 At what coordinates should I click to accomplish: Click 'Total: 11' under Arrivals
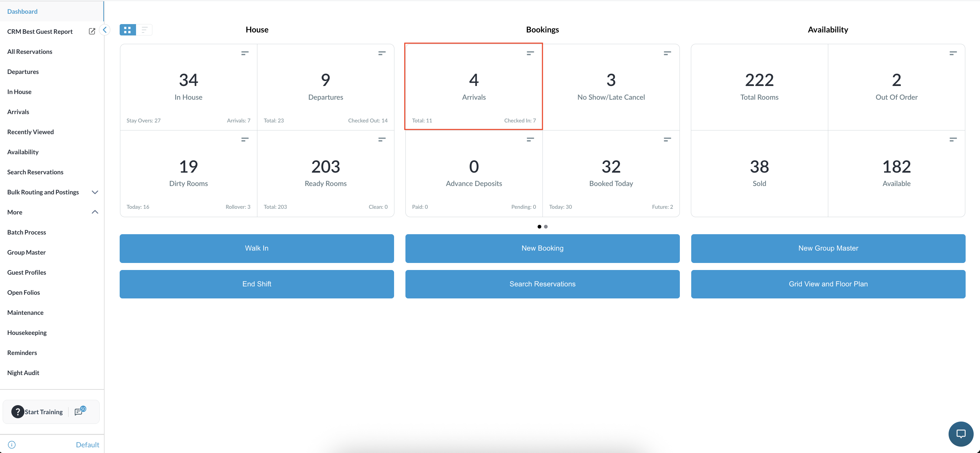click(422, 121)
